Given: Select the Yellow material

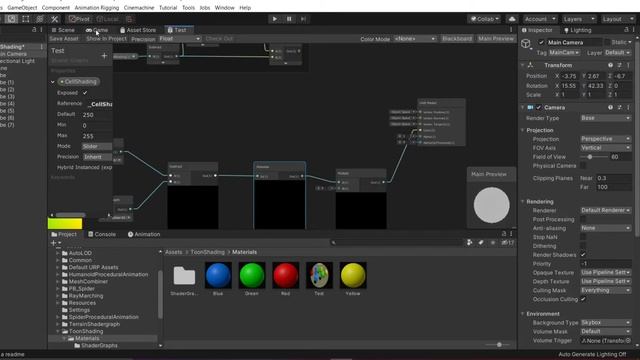Looking at the screenshot, I should click(353, 276).
